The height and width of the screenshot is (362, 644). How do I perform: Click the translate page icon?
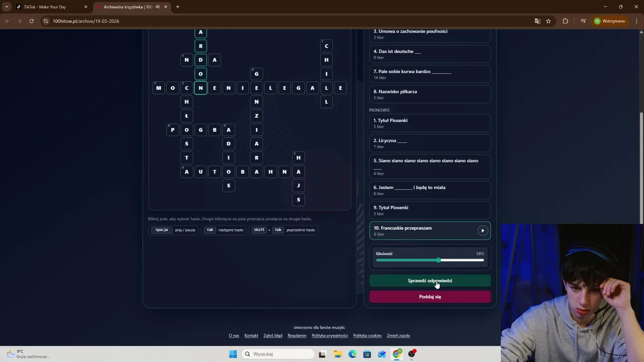[537, 21]
